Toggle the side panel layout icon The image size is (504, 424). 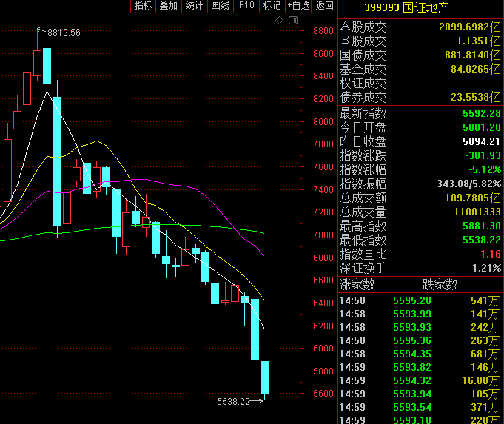(293, 21)
